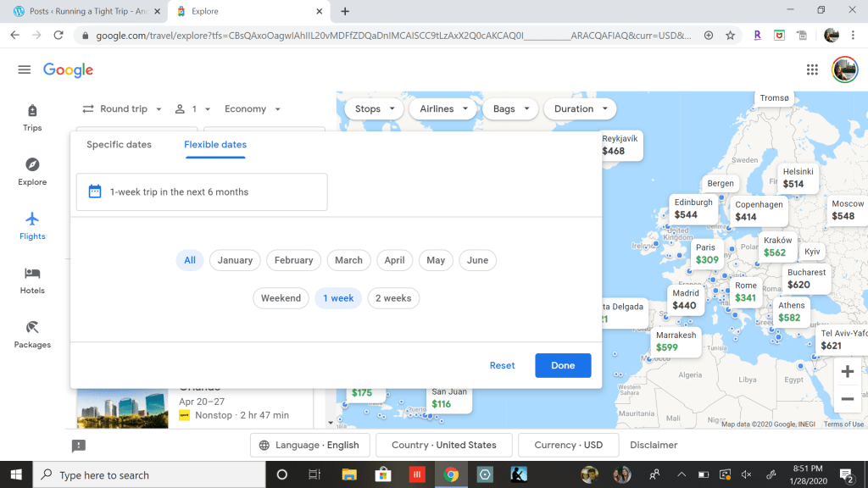
Task: Open Hotels section in the sidebar
Action: pyautogui.click(x=32, y=280)
